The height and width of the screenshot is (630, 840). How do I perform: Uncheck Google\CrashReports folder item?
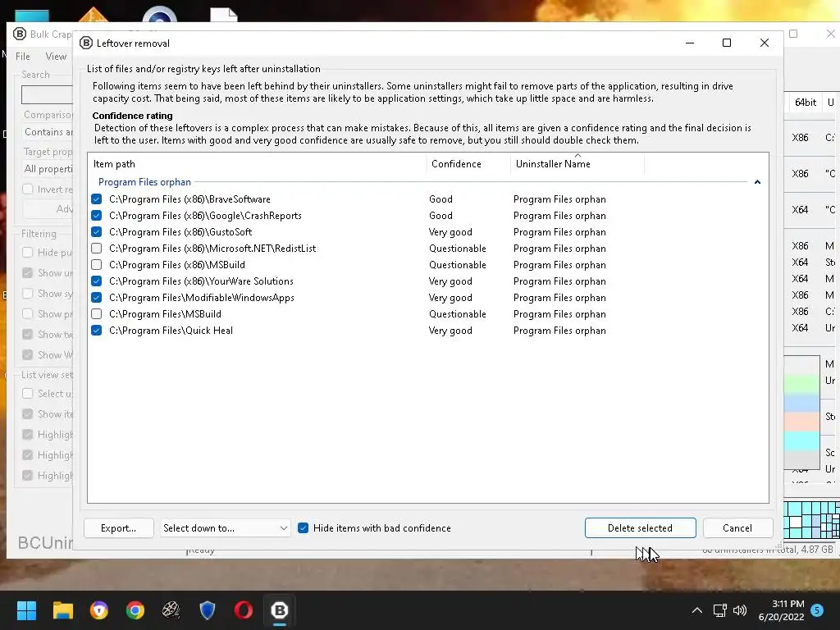[x=97, y=216]
